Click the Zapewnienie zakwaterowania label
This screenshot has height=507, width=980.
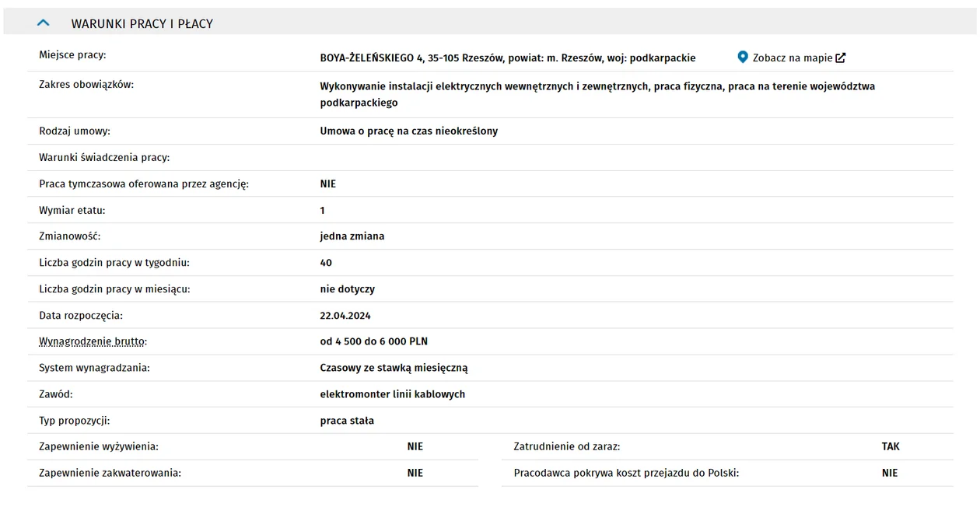tap(110, 473)
